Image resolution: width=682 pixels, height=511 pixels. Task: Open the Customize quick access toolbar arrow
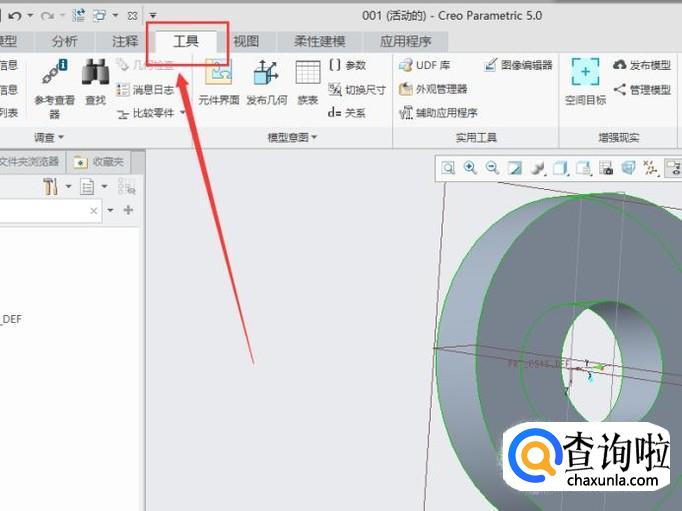[x=153, y=16]
